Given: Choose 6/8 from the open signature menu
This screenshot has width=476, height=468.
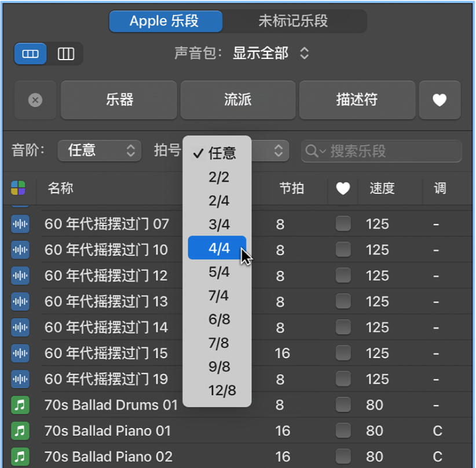Looking at the screenshot, I should click(x=219, y=319).
